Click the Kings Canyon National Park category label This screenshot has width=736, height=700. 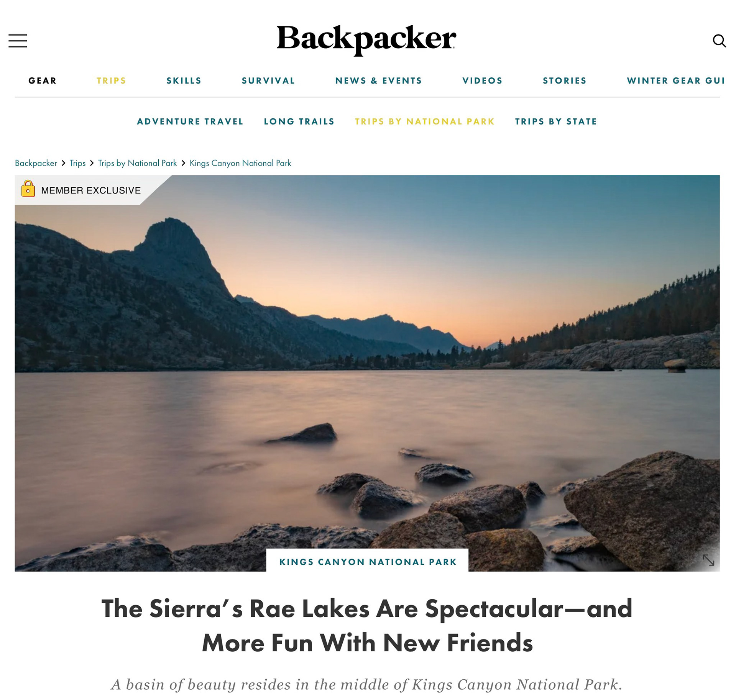point(368,562)
